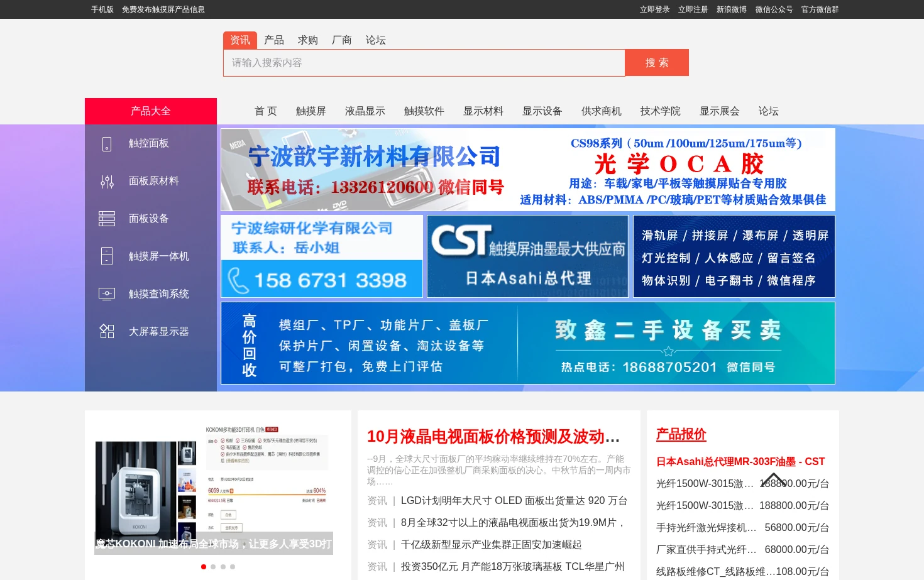
Task: Open the LGD计划明年大尺寸 OLED article
Action: (x=514, y=501)
